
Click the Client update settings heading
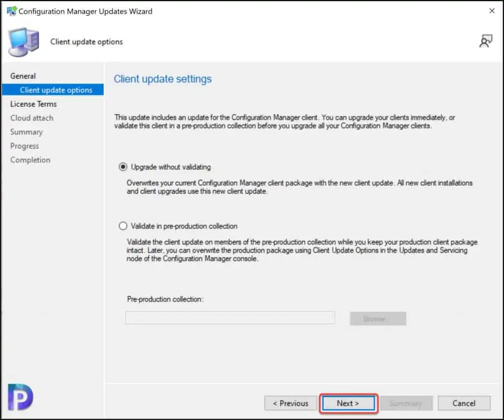(162, 79)
